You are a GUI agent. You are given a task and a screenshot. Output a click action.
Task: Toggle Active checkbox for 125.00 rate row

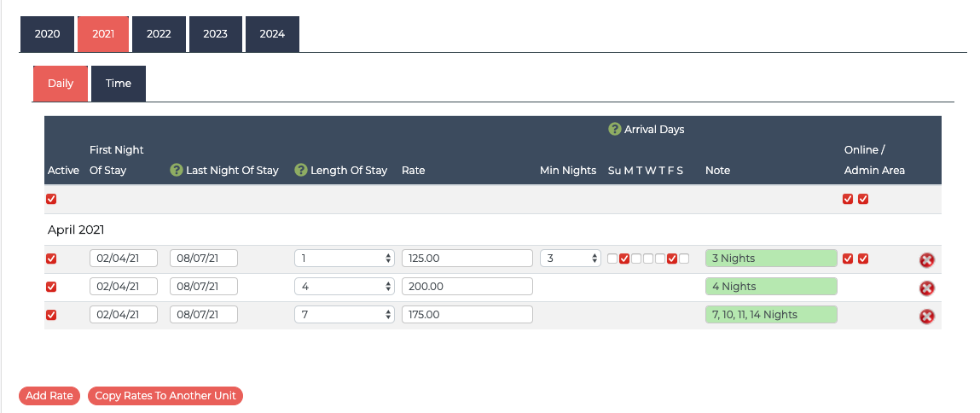point(51,259)
